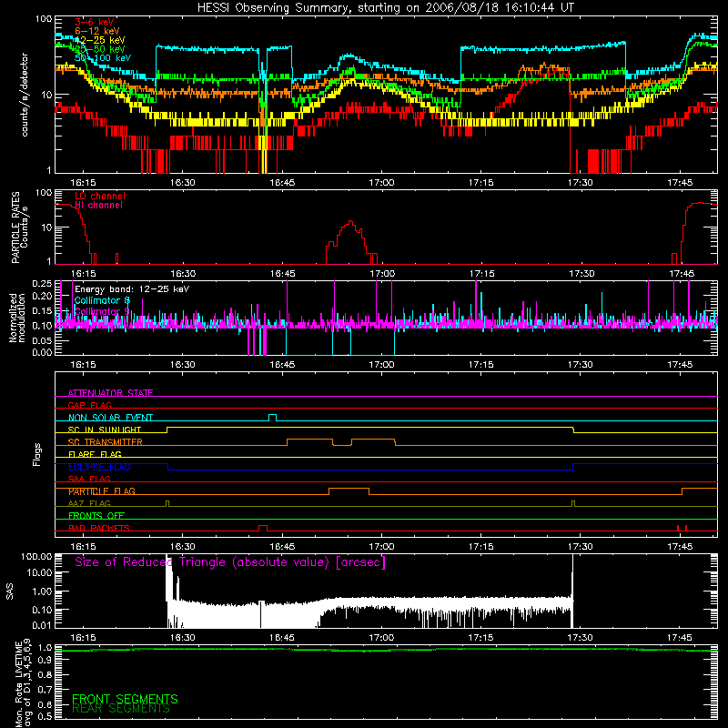
Task: Click the NON_SOLAR_EVENT flag label
Action: [110, 418]
